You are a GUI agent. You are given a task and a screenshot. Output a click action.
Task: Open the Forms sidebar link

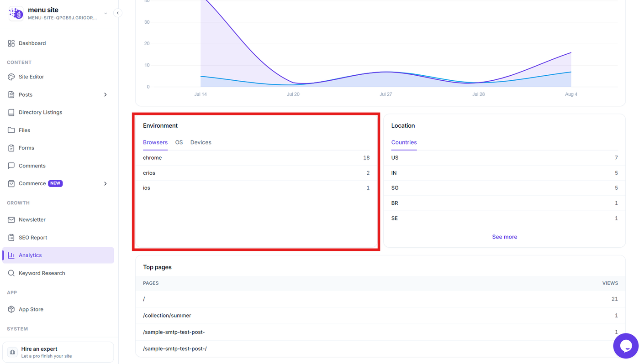pyautogui.click(x=58, y=148)
